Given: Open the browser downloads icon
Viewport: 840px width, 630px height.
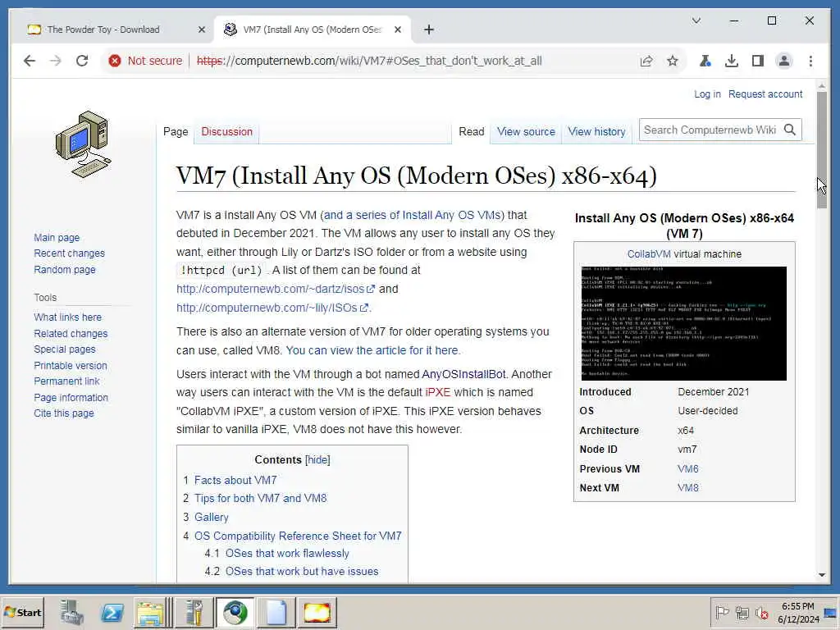Looking at the screenshot, I should click(731, 61).
